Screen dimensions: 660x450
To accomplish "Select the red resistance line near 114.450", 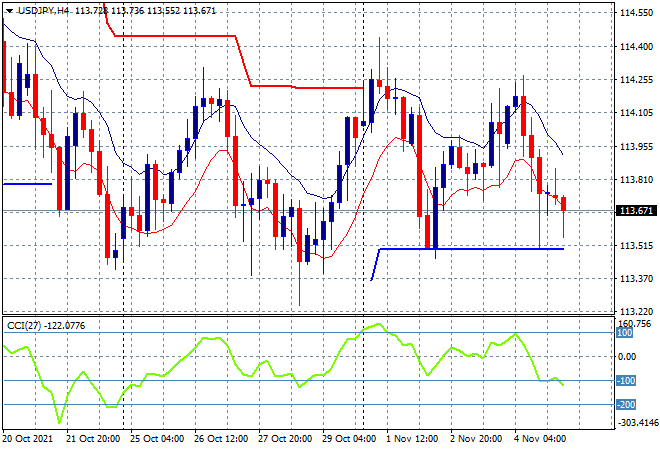I will (175, 36).
